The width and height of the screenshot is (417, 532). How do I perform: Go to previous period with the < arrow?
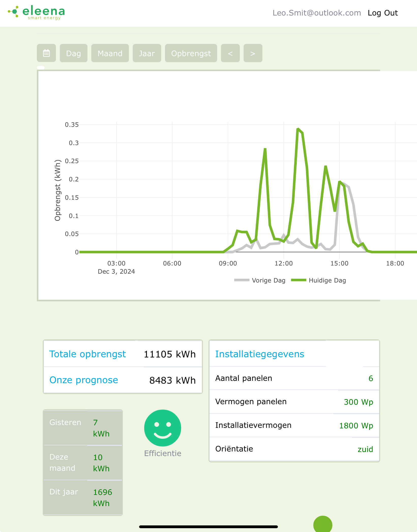click(x=230, y=53)
